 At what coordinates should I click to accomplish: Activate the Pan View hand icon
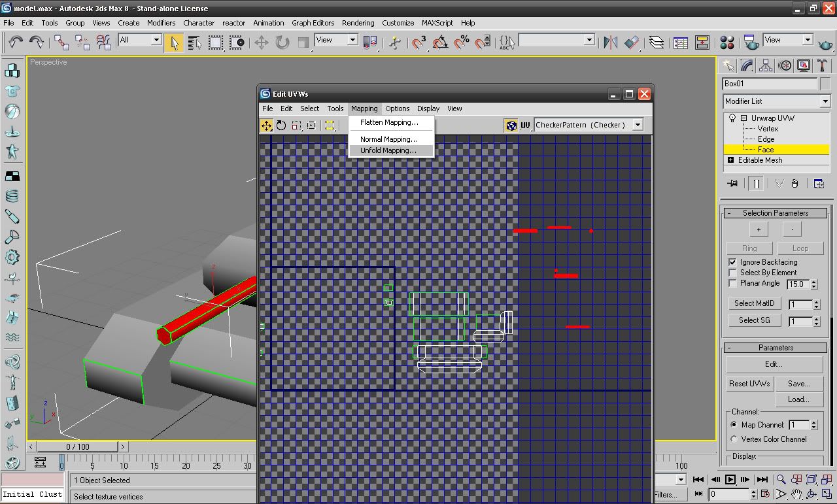point(796,494)
